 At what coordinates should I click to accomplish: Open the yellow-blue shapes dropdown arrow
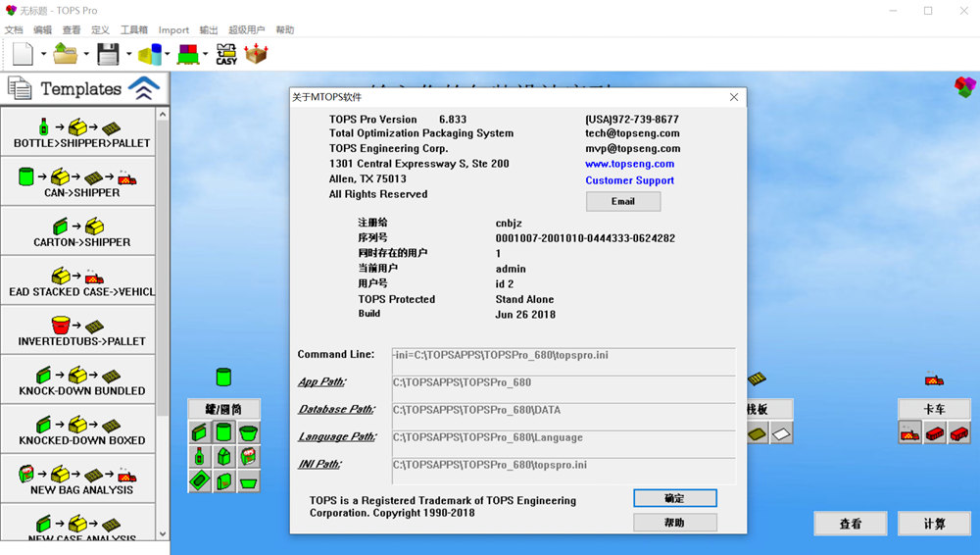(x=167, y=55)
